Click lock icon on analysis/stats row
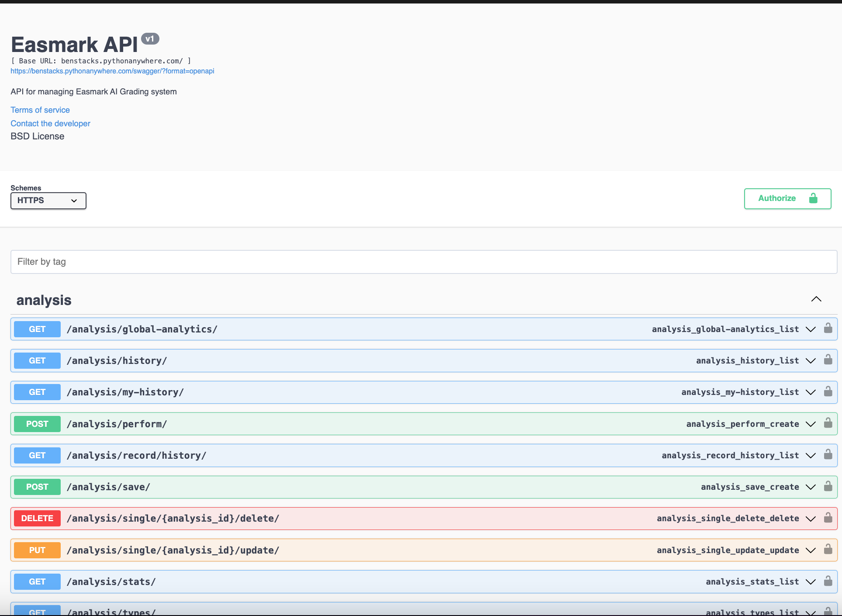Image resolution: width=842 pixels, height=616 pixels. pyautogui.click(x=828, y=581)
